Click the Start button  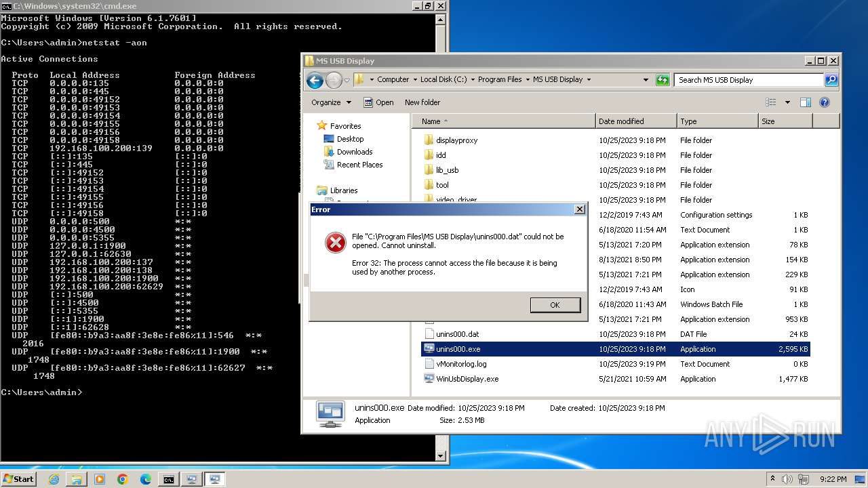(18, 479)
